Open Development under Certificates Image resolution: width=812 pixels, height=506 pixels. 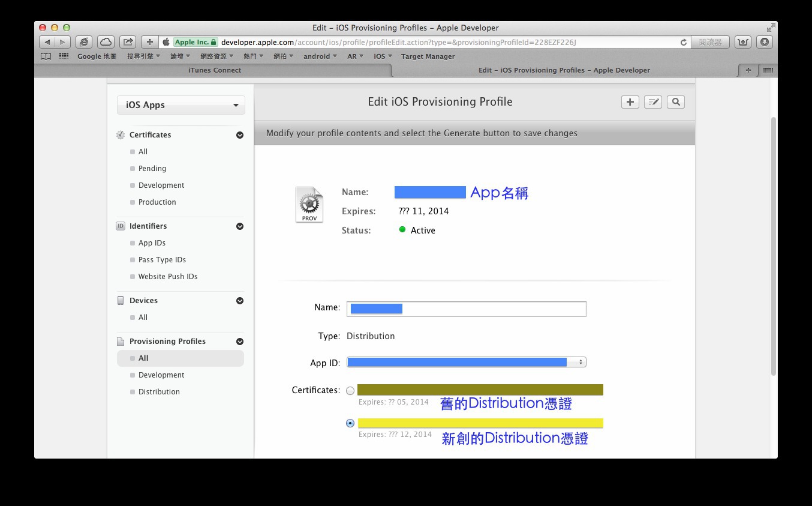[161, 185]
